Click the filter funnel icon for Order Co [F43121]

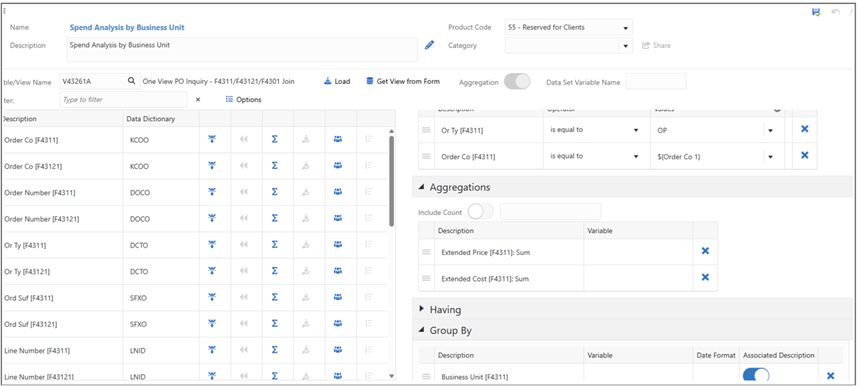click(x=212, y=166)
